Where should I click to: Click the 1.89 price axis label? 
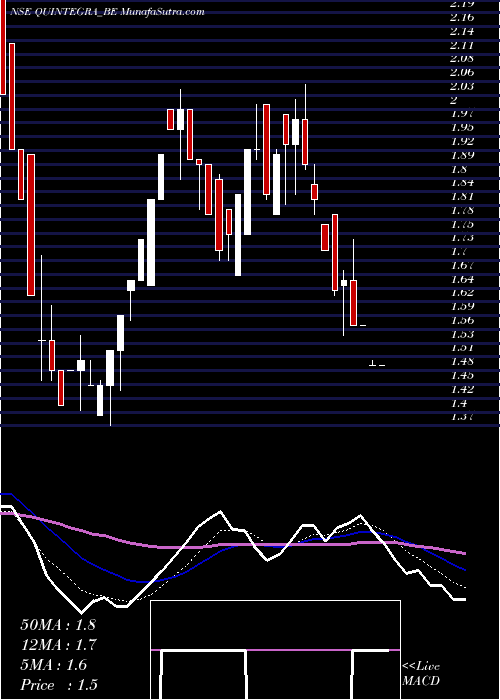462,155
